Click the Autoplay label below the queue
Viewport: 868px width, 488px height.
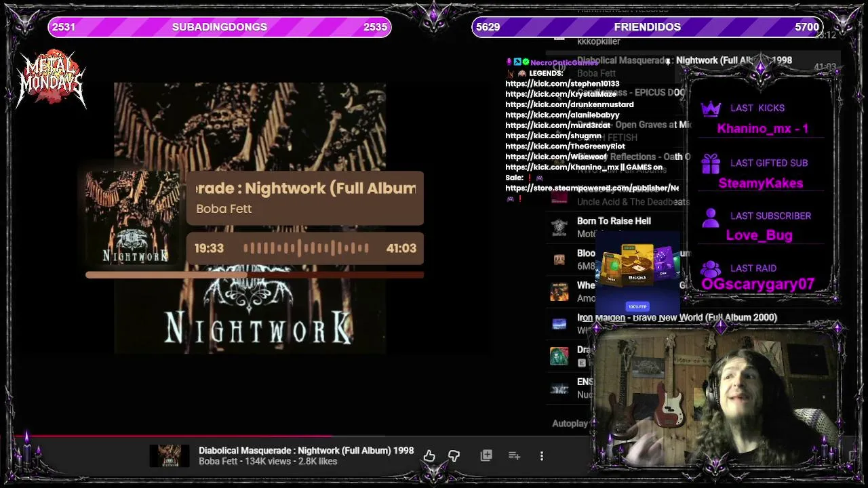point(570,424)
